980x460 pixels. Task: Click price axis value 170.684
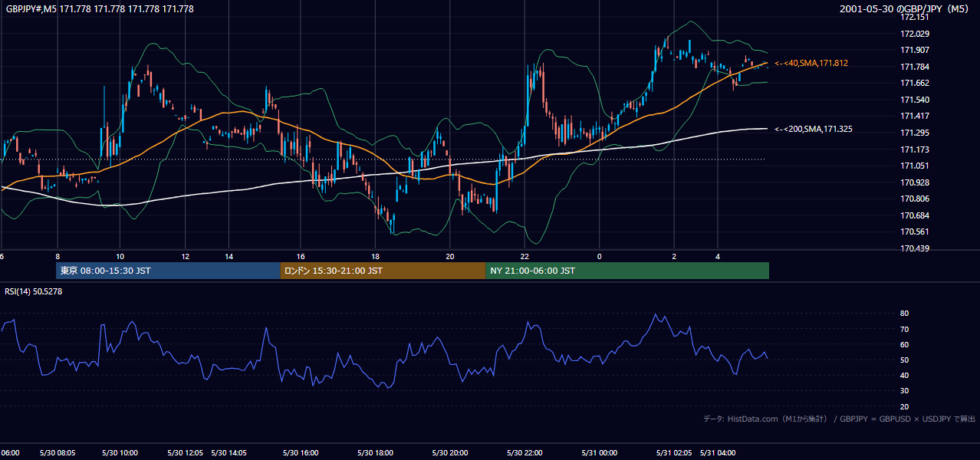[915, 215]
